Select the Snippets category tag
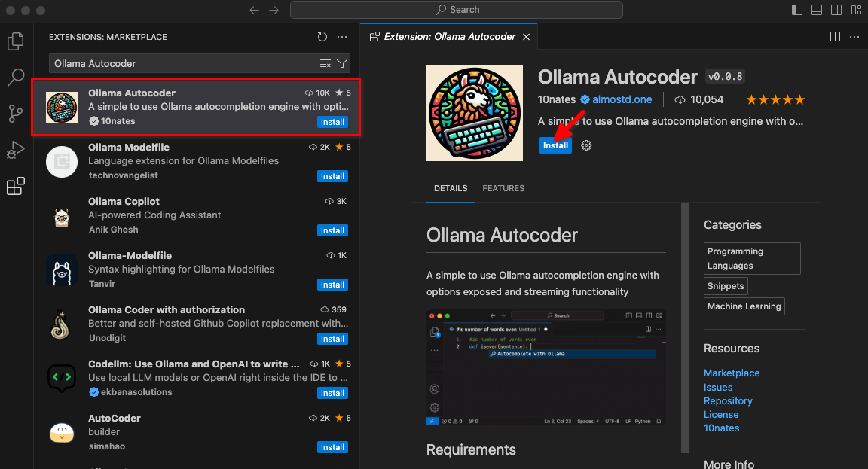The image size is (868, 469). coord(726,286)
